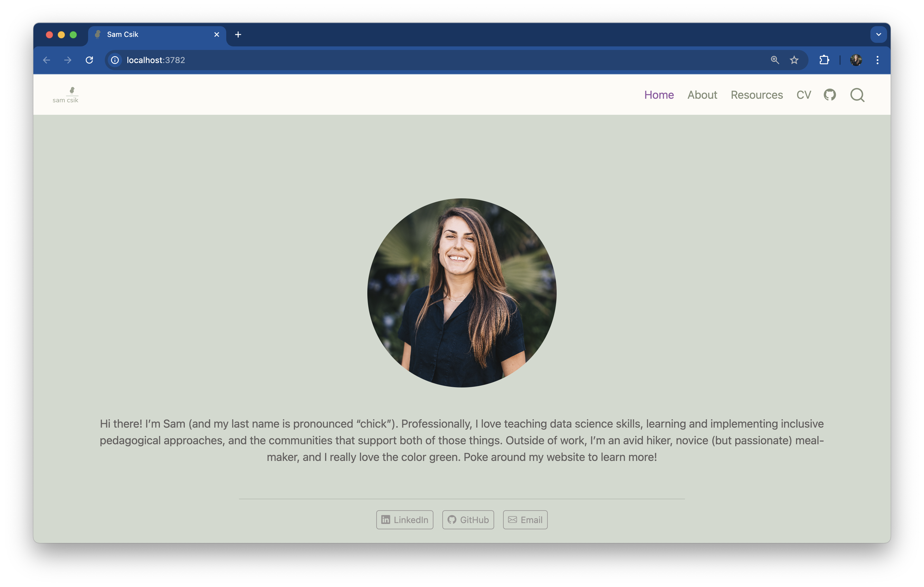The image size is (924, 587).
Task: Expand the tab search dropdown arrow
Action: (878, 34)
